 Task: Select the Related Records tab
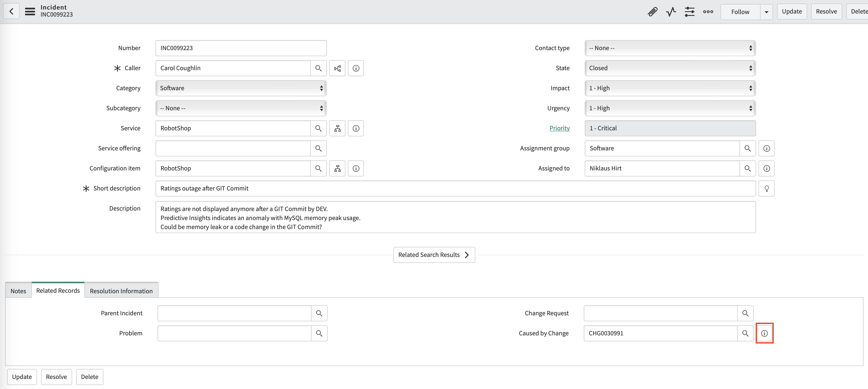58,290
